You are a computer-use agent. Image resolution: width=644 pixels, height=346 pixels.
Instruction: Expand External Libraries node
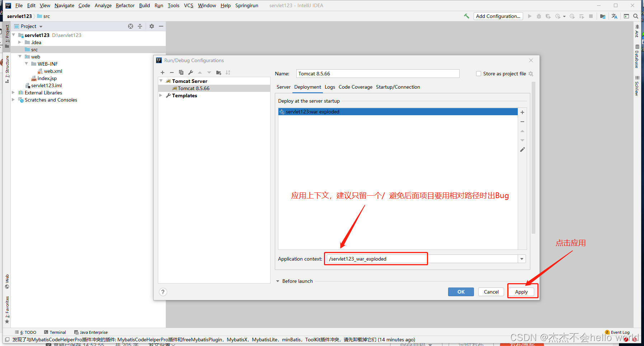13,93
